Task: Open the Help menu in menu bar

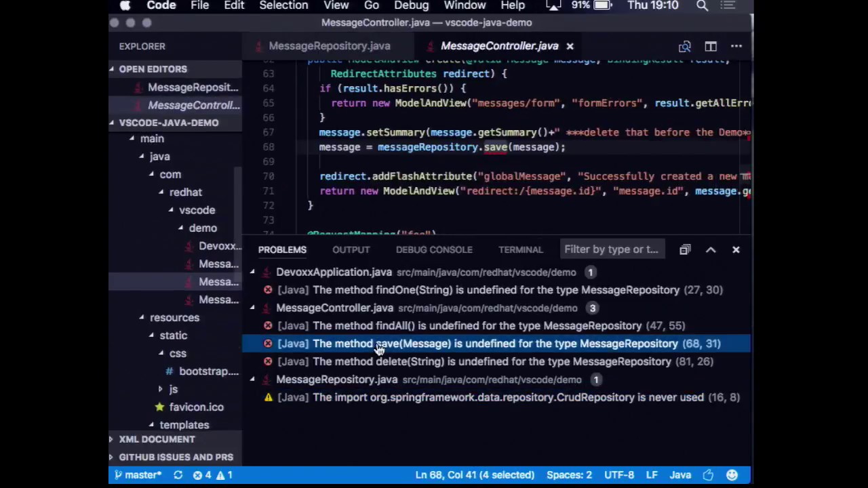Action: click(x=513, y=5)
